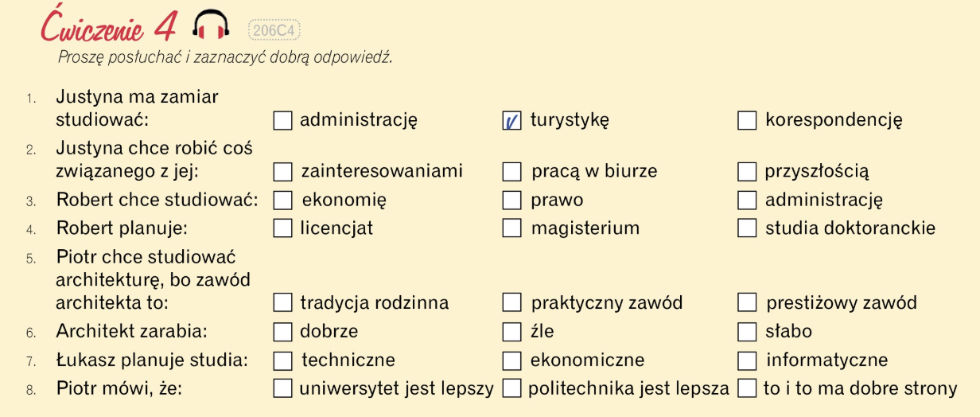
Task: Click the 206C4 audio track code
Action: tap(274, 30)
